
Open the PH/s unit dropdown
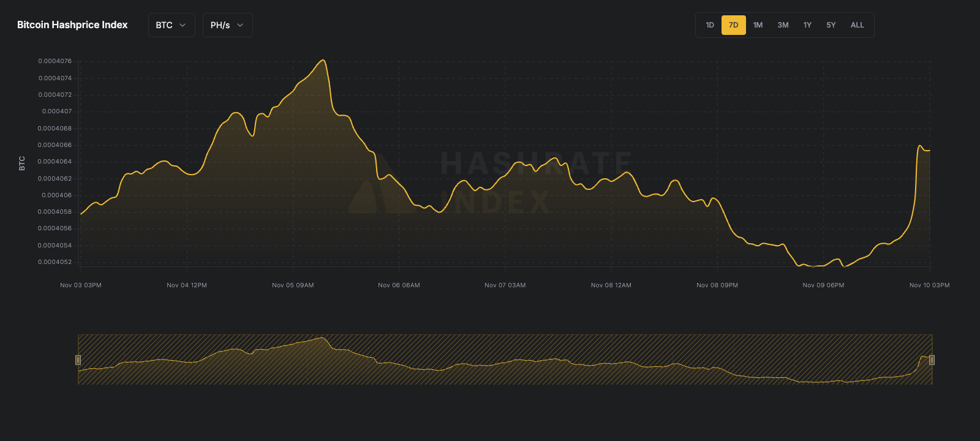point(227,25)
